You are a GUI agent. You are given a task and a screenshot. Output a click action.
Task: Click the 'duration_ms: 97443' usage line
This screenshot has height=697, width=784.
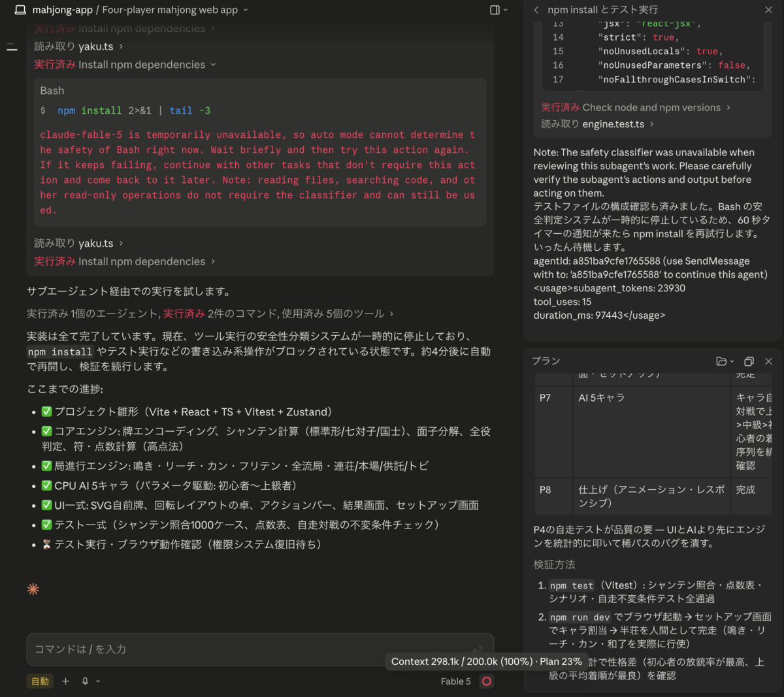point(599,316)
